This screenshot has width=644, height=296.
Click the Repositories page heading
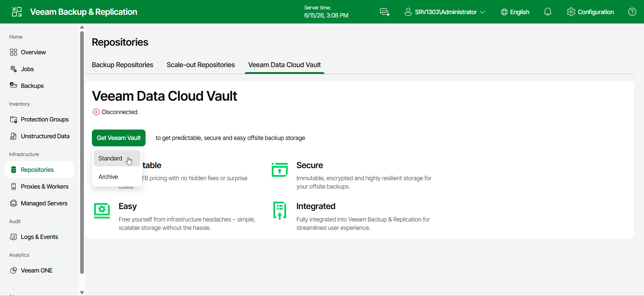click(120, 42)
